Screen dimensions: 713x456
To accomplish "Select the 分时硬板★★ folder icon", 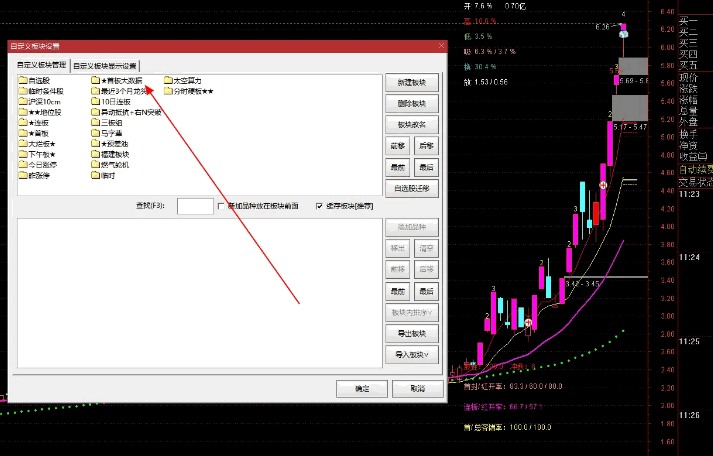I will (x=168, y=91).
